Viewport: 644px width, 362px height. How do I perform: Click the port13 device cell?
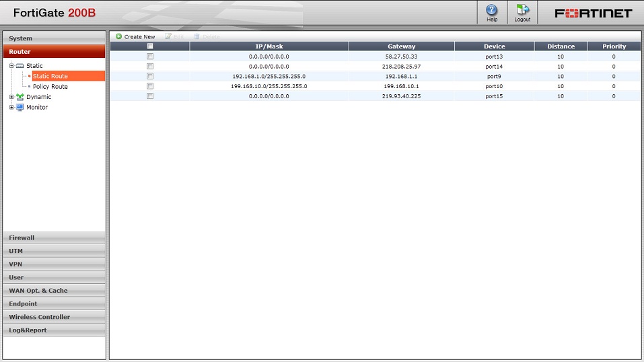[494, 57]
